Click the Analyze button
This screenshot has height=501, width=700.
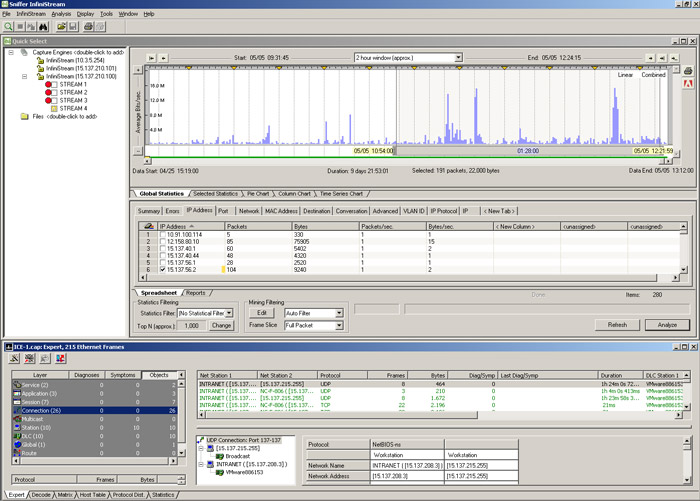click(x=667, y=325)
